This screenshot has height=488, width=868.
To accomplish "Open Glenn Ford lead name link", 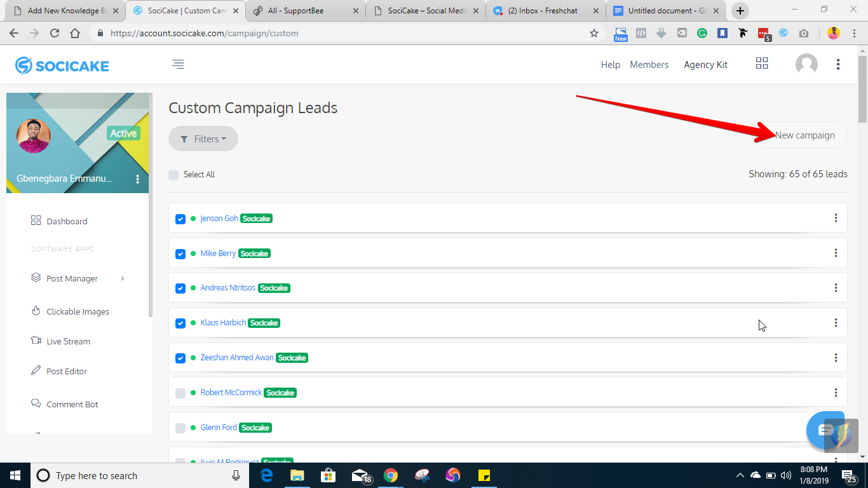I will [219, 427].
